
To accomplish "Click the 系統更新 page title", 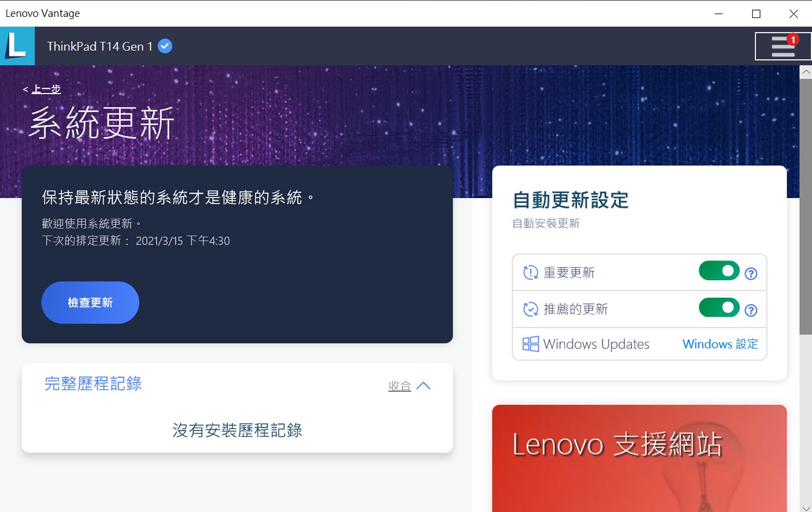I will coord(101,123).
